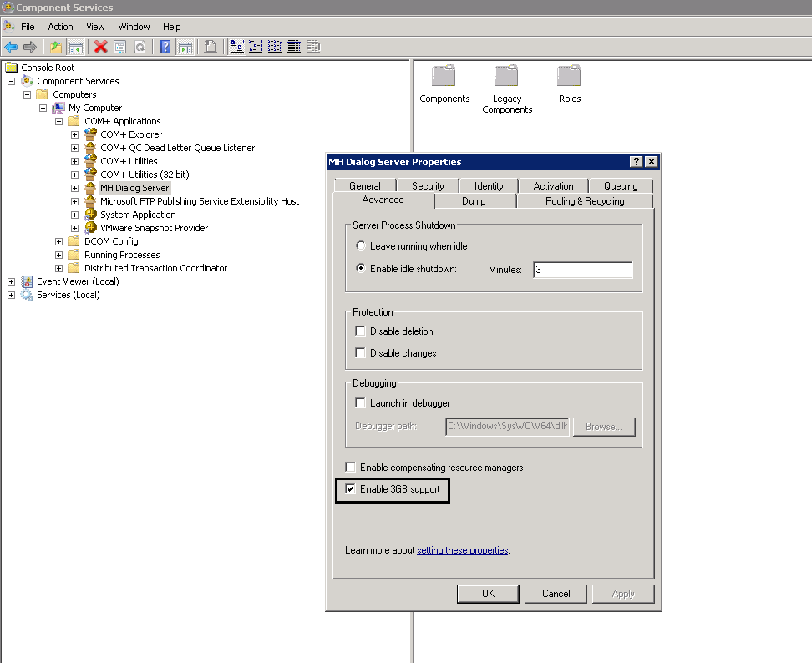Open the Window menu
Image resolution: width=812 pixels, height=663 pixels.
(134, 27)
